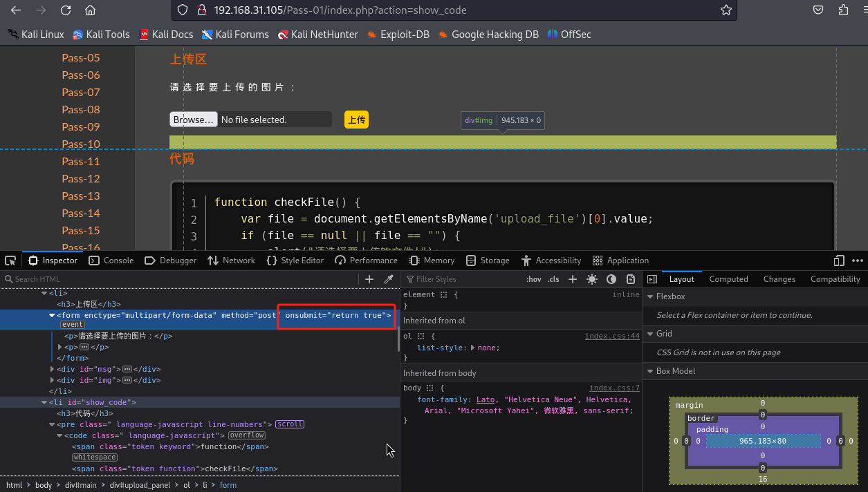Open the Pass-13 sidebar link
The image size is (868, 492).
coord(81,196)
